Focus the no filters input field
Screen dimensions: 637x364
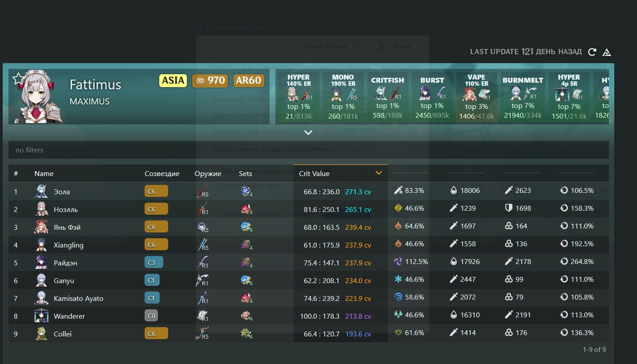tap(309, 150)
